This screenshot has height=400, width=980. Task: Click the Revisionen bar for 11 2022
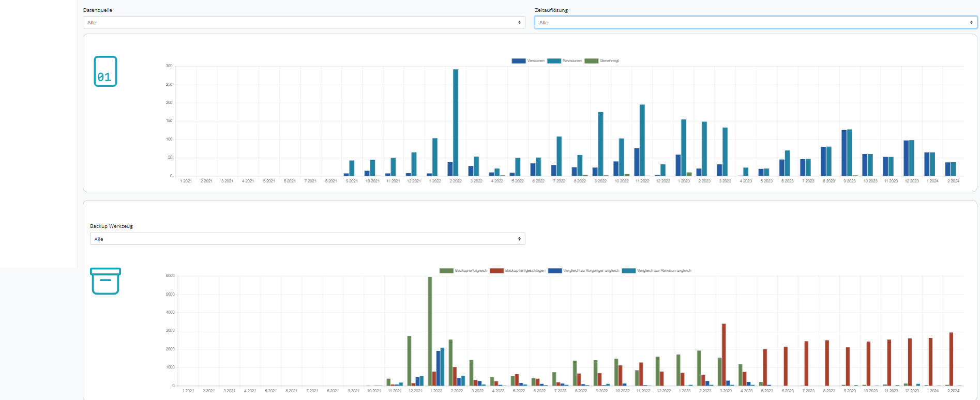tap(642, 141)
